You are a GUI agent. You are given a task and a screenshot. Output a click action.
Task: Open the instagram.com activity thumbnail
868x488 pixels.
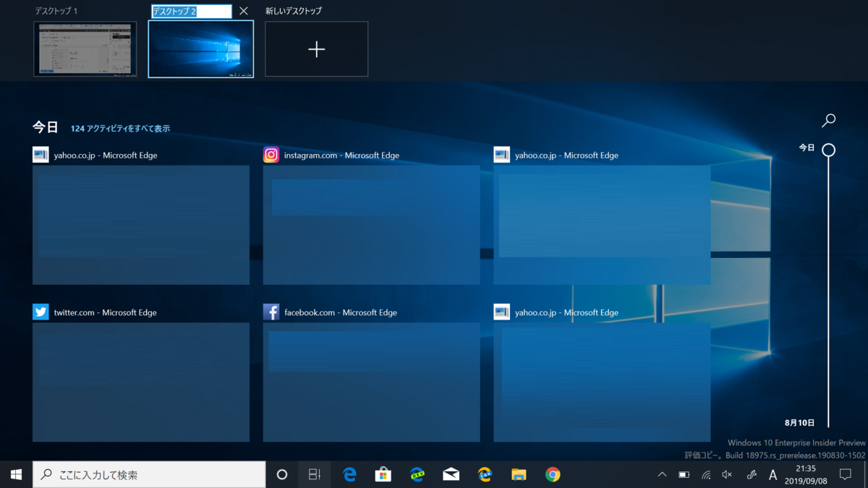[x=372, y=225]
